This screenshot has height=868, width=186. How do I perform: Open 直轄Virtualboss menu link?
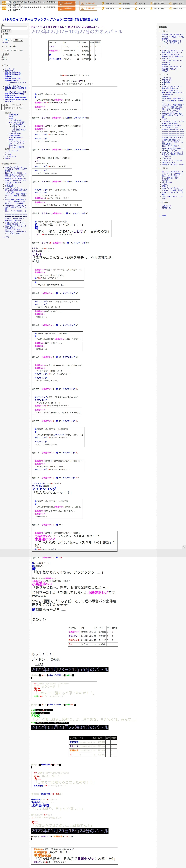pyautogui.click(x=12, y=96)
